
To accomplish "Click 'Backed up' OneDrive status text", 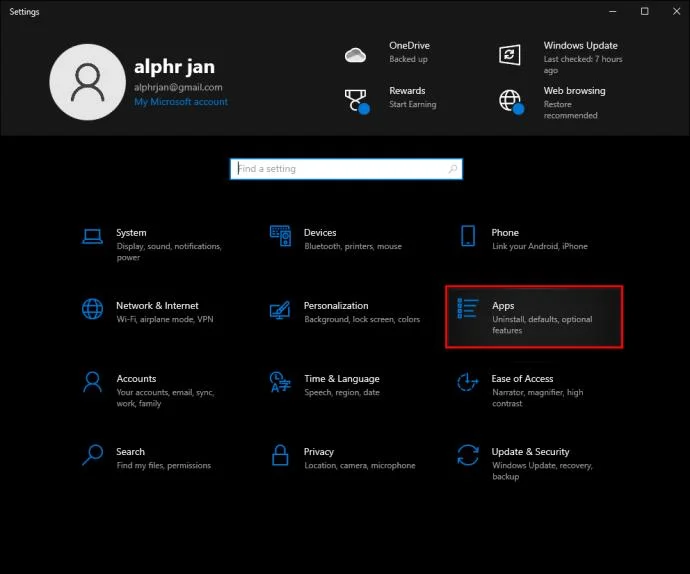I will click(408, 59).
